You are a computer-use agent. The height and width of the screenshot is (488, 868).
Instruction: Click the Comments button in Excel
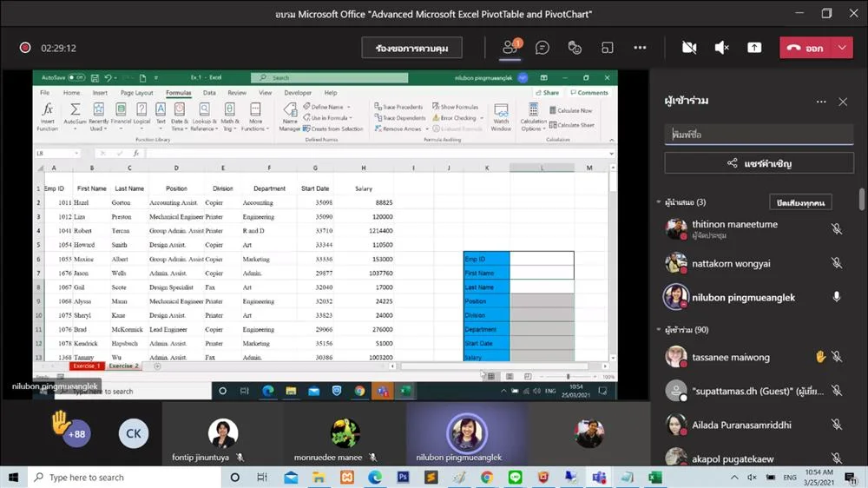(589, 93)
